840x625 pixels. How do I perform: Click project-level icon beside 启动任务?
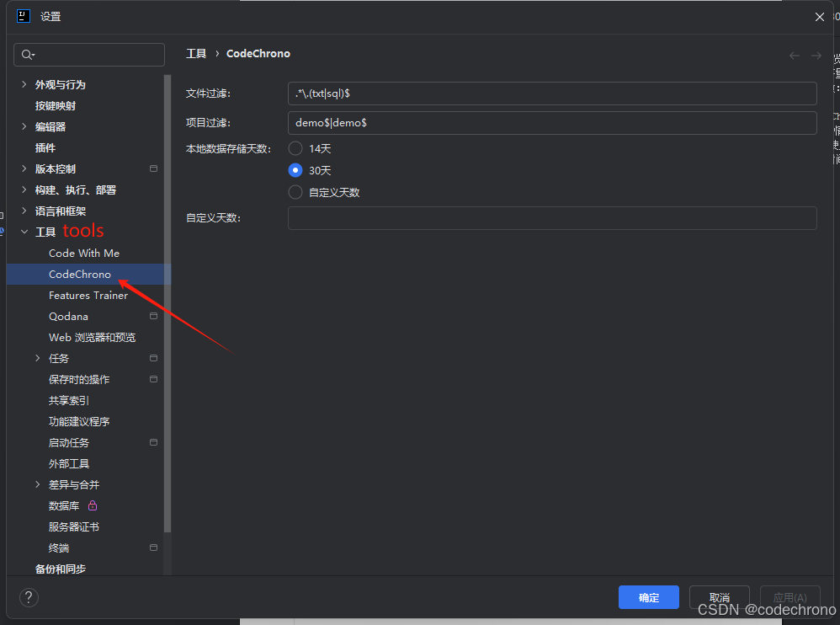pos(153,443)
